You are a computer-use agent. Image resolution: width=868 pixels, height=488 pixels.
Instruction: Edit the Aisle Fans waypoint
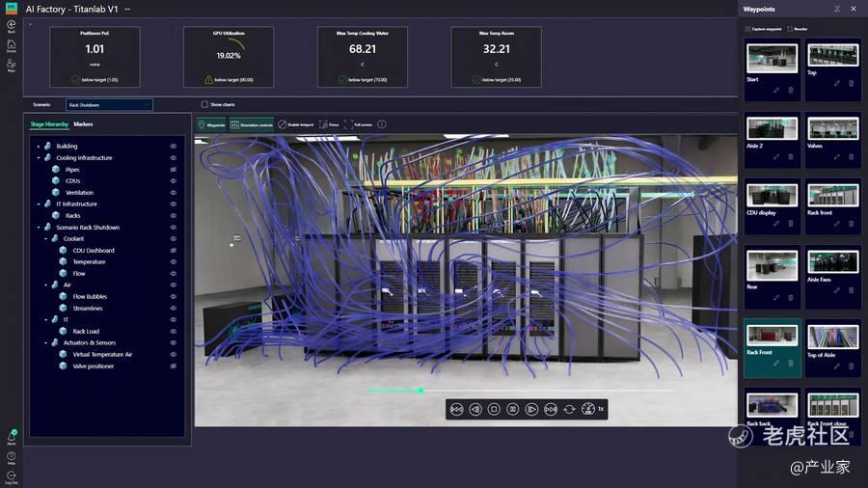click(x=836, y=290)
